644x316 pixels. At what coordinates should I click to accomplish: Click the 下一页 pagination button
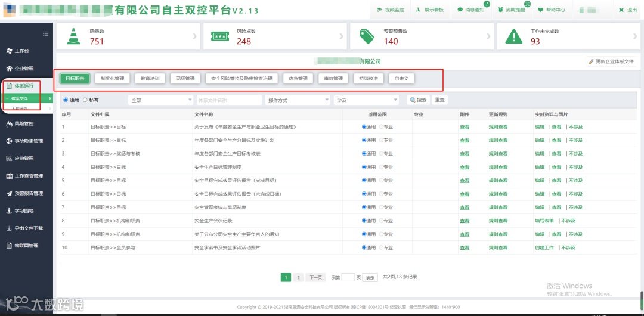(x=315, y=277)
